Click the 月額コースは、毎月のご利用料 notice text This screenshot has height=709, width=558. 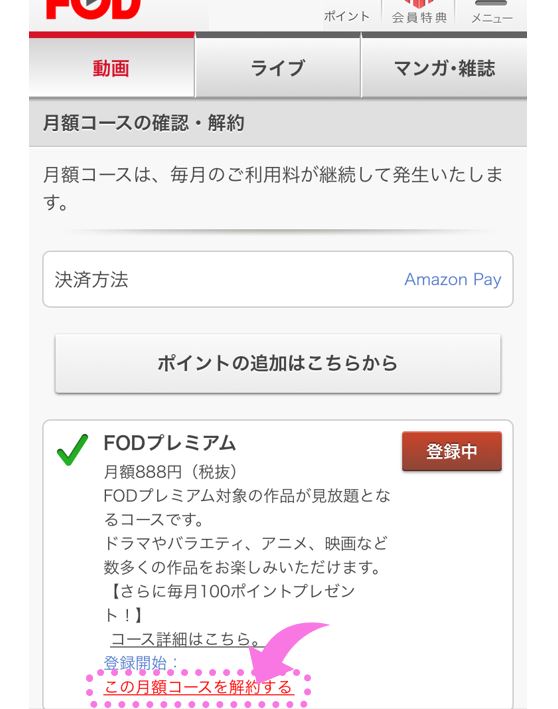(x=273, y=188)
